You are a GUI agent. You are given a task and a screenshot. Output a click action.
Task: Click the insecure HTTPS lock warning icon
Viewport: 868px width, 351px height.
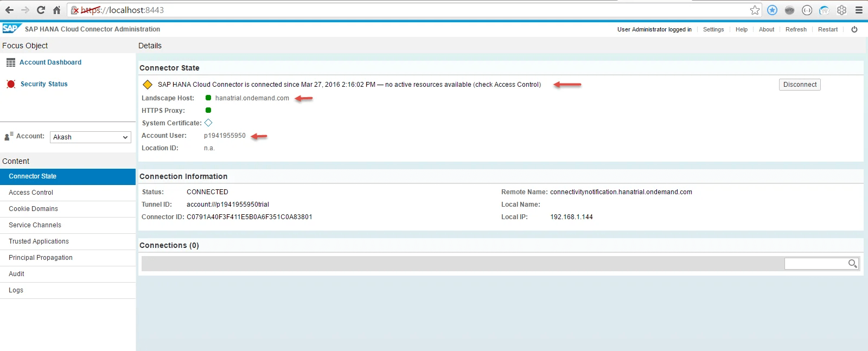click(75, 10)
